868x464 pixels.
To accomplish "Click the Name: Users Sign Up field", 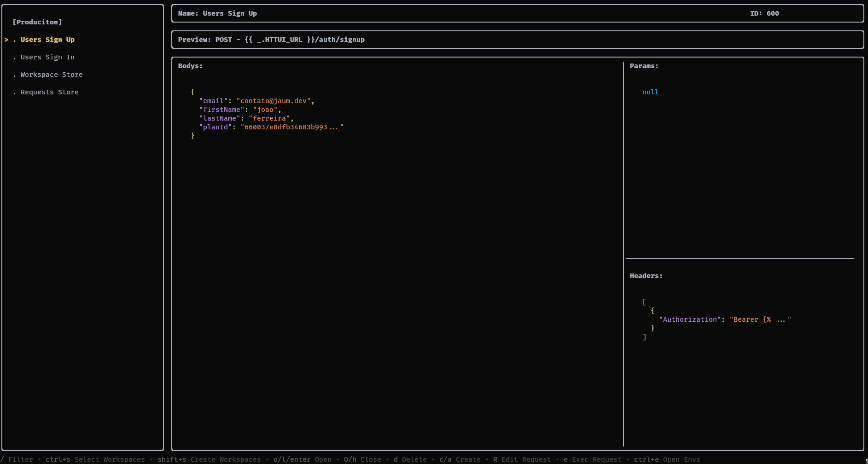I will pos(217,13).
